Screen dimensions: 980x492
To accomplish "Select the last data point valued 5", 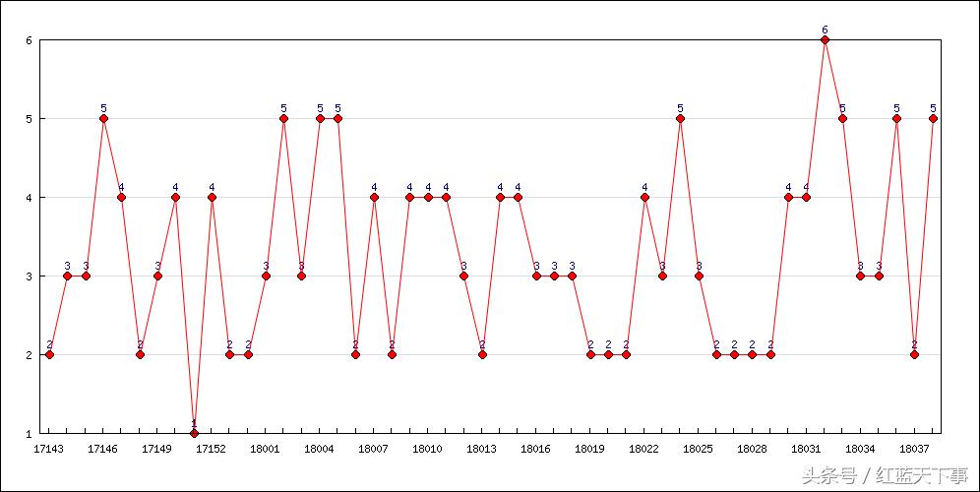I will (933, 118).
